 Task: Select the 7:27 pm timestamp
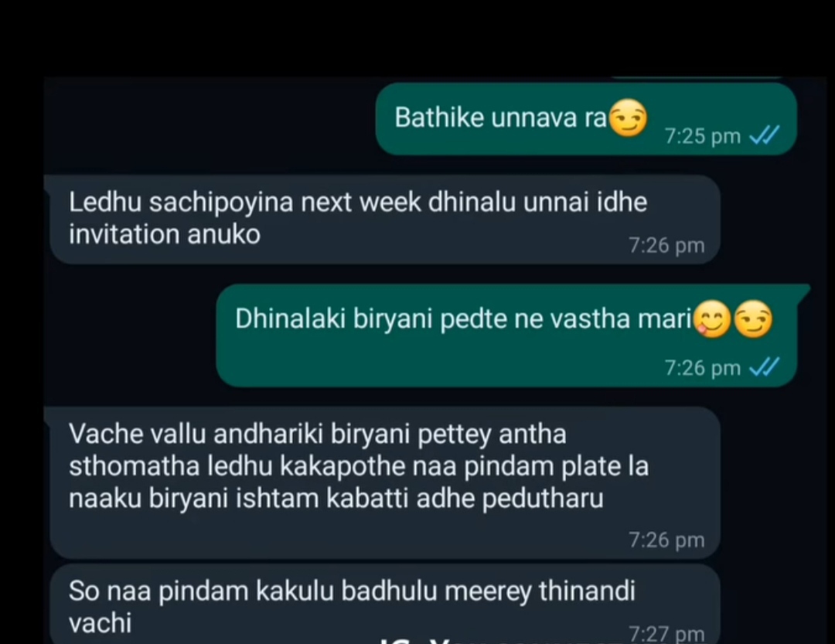click(x=666, y=634)
